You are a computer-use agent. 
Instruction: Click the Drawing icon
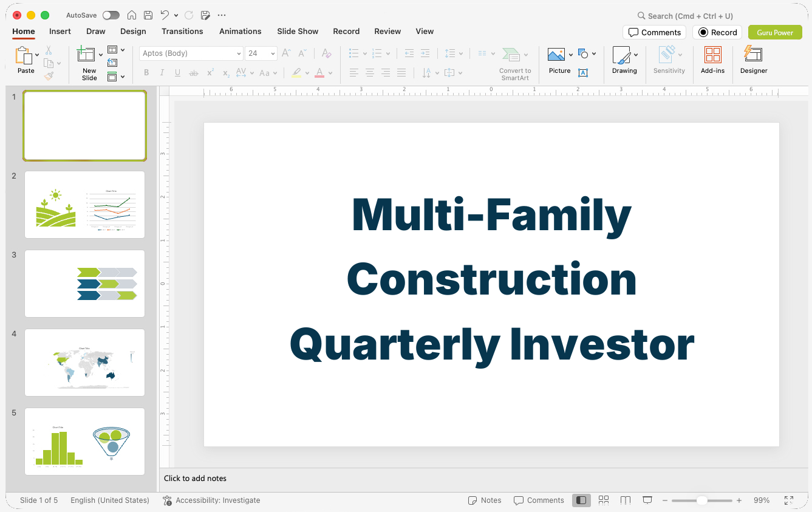(x=621, y=55)
